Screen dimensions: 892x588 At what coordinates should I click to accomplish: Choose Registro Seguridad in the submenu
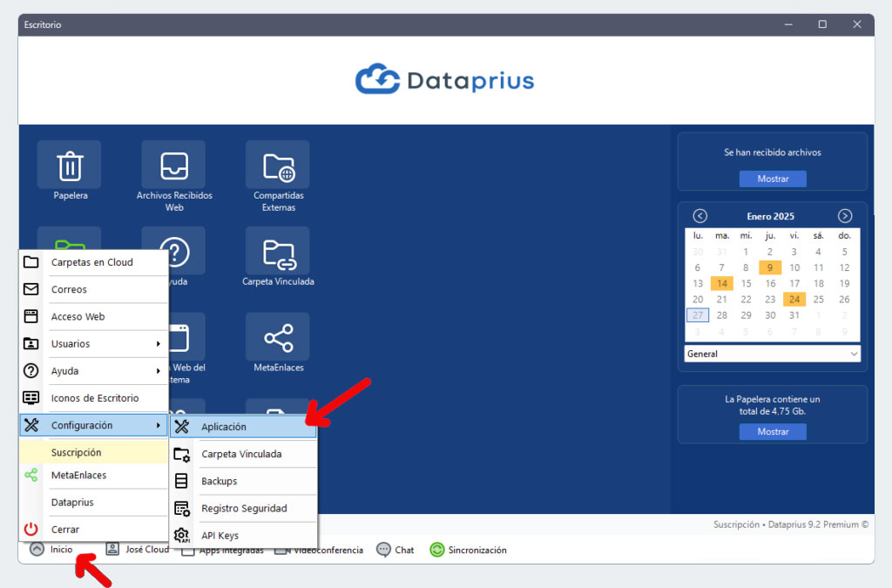(x=244, y=509)
